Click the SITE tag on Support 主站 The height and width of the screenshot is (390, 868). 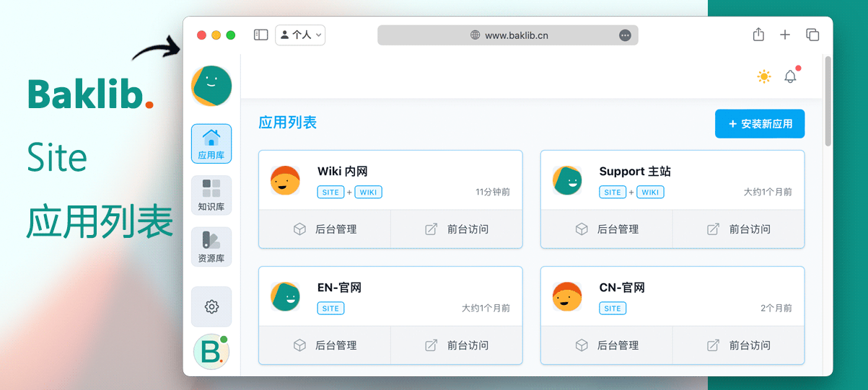click(x=613, y=192)
